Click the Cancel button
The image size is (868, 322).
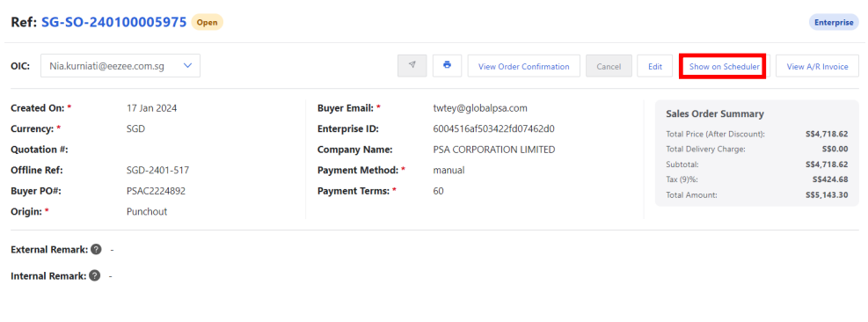pyautogui.click(x=609, y=66)
